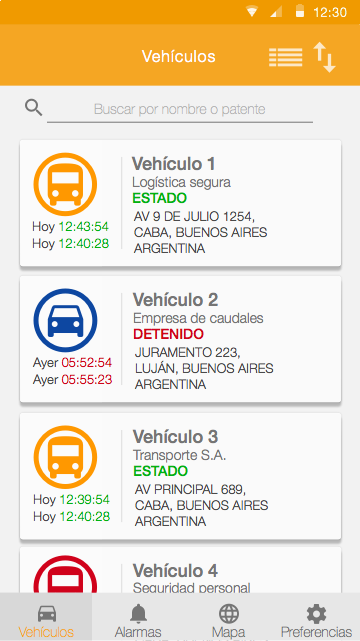Open the Mapa globe tab
This screenshot has height=641, width=360.
pyautogui.click(x=229, y=617)
